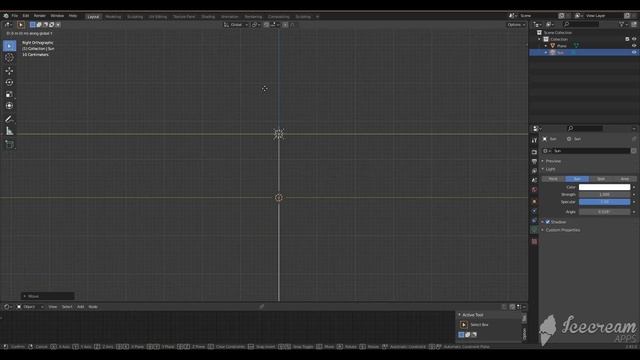The width and height of the screenshot is (640, 360).
Task: Activate the Move tool in left toolbar
Action: (x=9, y=71)
